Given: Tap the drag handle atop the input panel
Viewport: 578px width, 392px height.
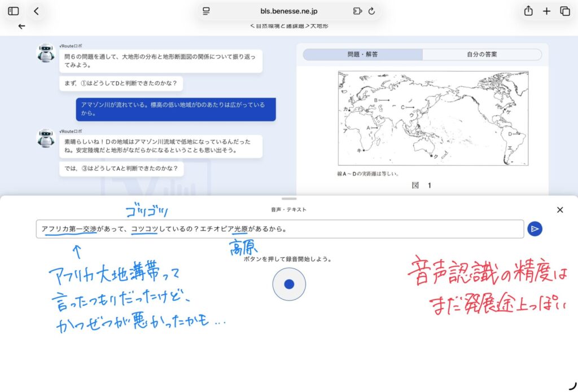Looking at the screenshot, I should [x=289, y=199].
